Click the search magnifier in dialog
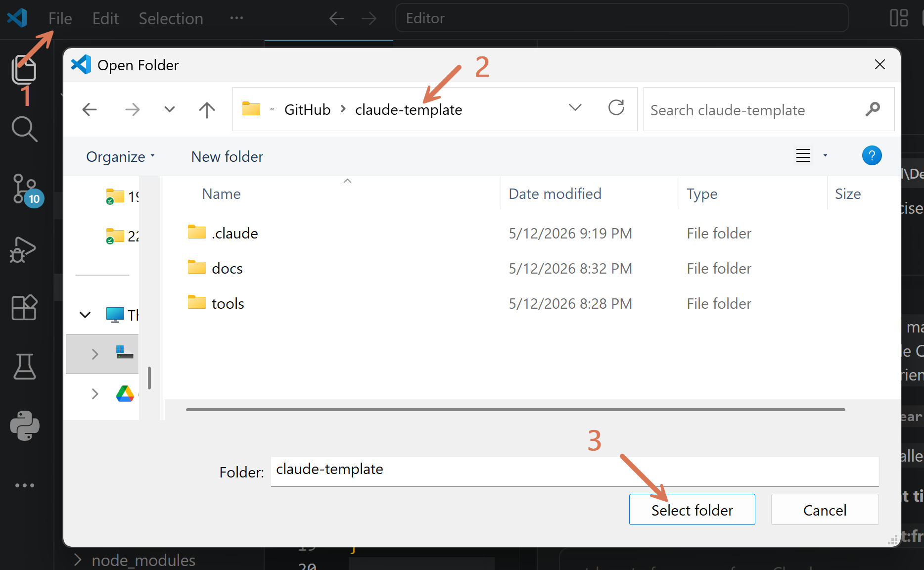 (873, 109)
